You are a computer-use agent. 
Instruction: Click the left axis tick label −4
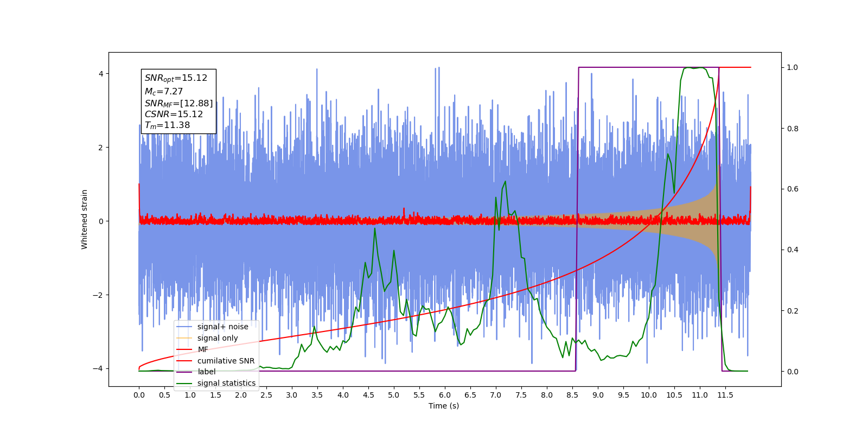[x=98, y=369]
